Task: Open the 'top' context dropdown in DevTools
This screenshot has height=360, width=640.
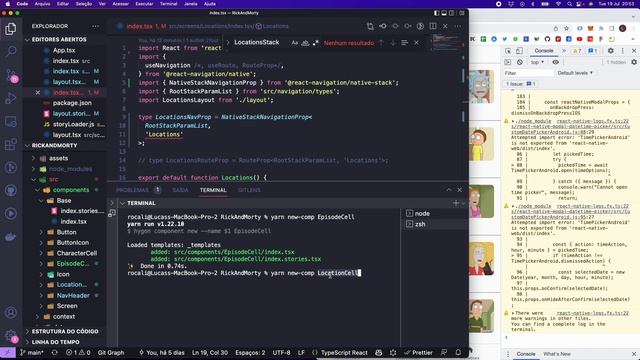Action: point(537,62)
